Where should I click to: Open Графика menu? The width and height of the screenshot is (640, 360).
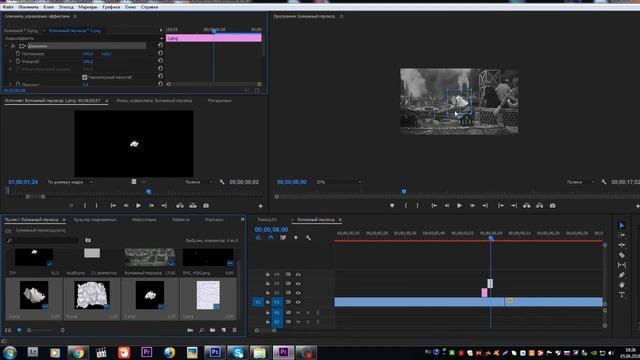(x=111, y=7)
